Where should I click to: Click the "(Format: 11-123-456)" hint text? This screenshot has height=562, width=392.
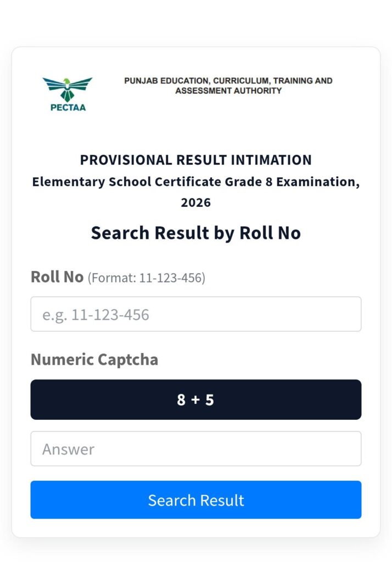click(x=147, y=278)
